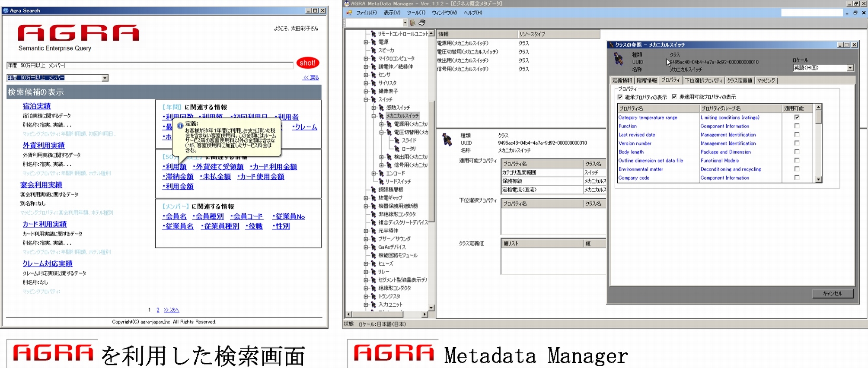Click the printer-like icon in MetaData Manager toolbar

click(422, 22)
